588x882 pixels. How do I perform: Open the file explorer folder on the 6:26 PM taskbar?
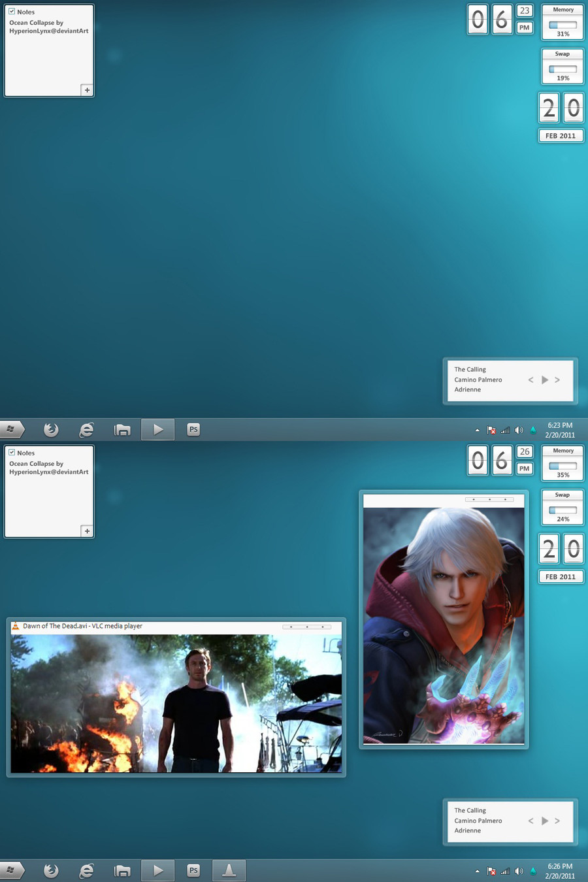122,870
